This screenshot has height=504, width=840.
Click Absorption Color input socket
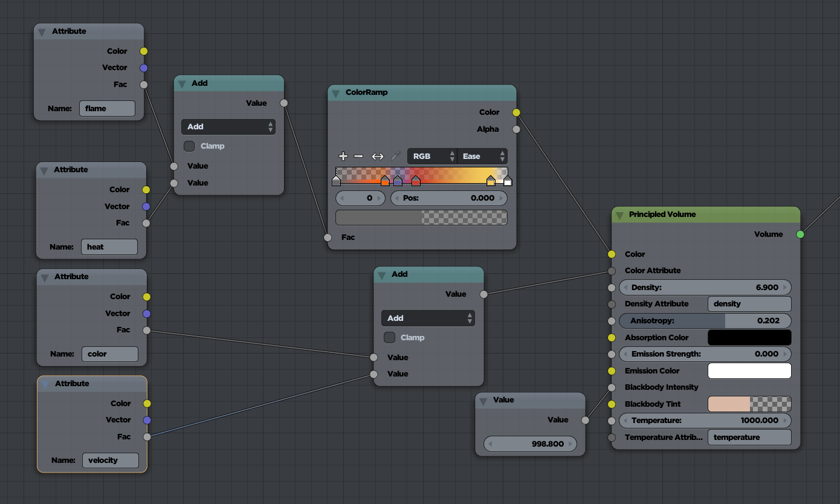click(612, 338)
